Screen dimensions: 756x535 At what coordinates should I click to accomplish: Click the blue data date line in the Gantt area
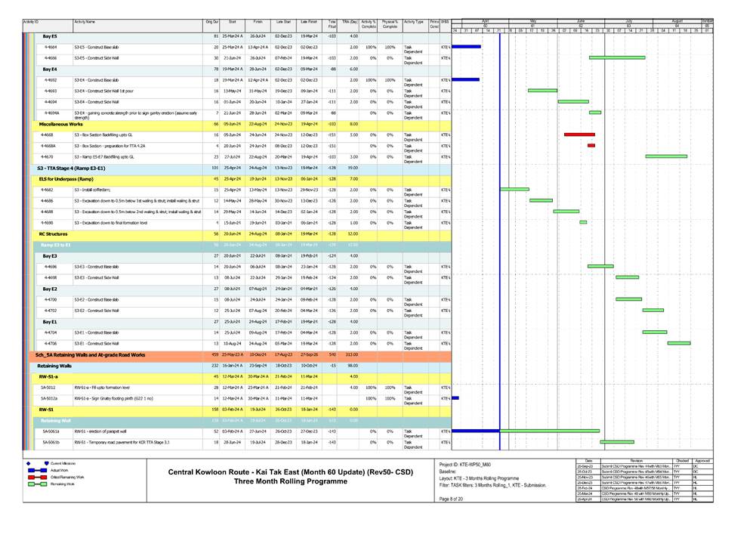click(x=500, y=227)
